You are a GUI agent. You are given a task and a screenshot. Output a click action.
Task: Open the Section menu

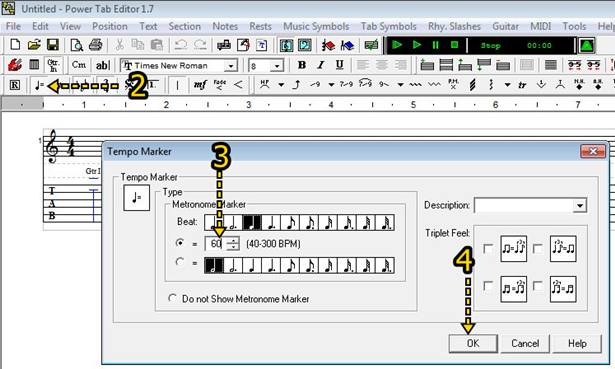(x=184, y=26)
